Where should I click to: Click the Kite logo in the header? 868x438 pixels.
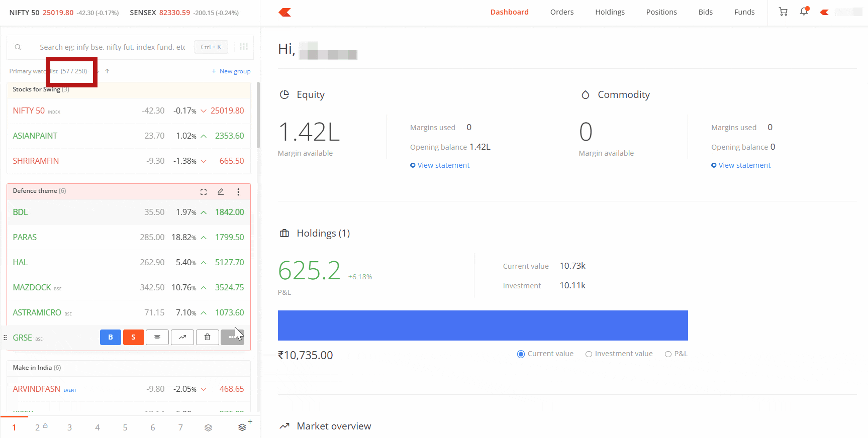pos(285,12)
